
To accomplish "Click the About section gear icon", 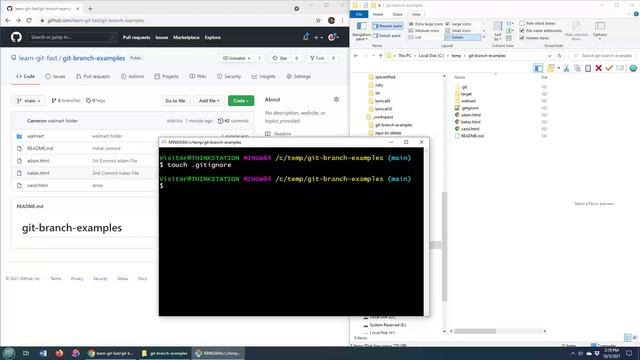I will (x=336, y=99).
